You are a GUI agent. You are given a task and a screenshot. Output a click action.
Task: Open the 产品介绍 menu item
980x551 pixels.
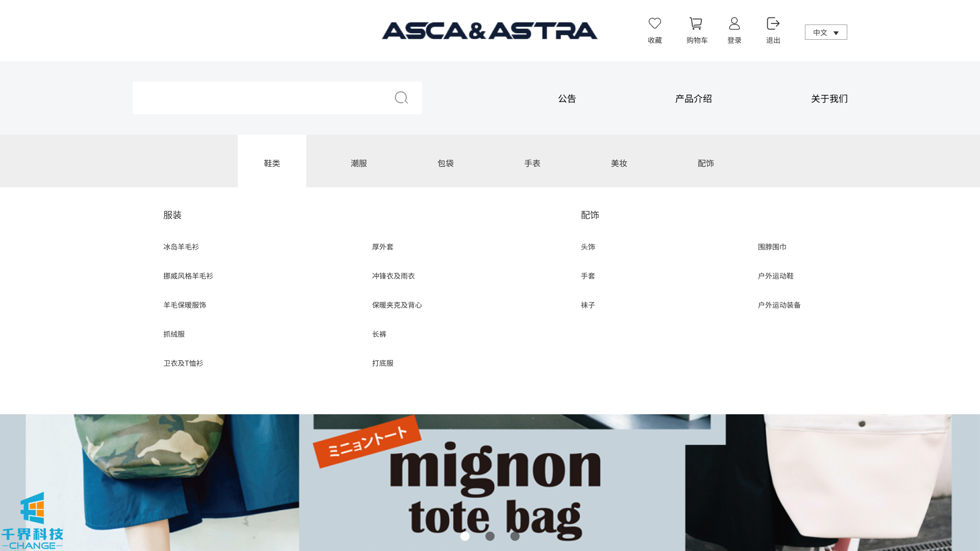693,98
